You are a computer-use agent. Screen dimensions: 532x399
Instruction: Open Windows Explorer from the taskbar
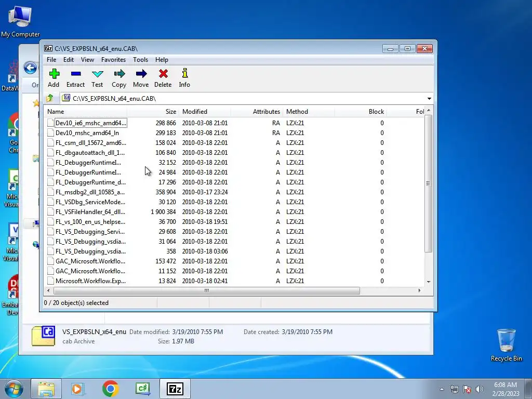pyautogui.click(x=46, y=389)
